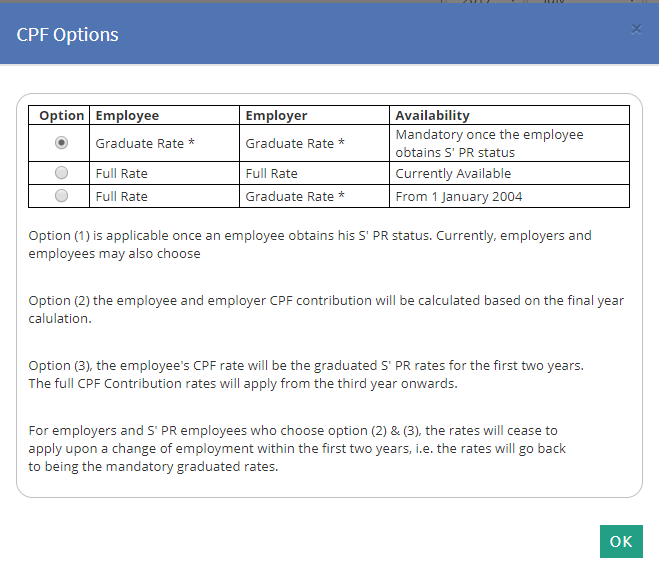Click Employer Graduate Rate cell in third row
The image size is (659, 575).
point(295,197)
